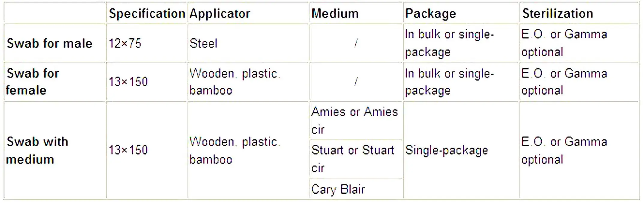Click the 13×150 cell for Swab for female
This screenshot has width=644, height=203.
tap(128, 81)
